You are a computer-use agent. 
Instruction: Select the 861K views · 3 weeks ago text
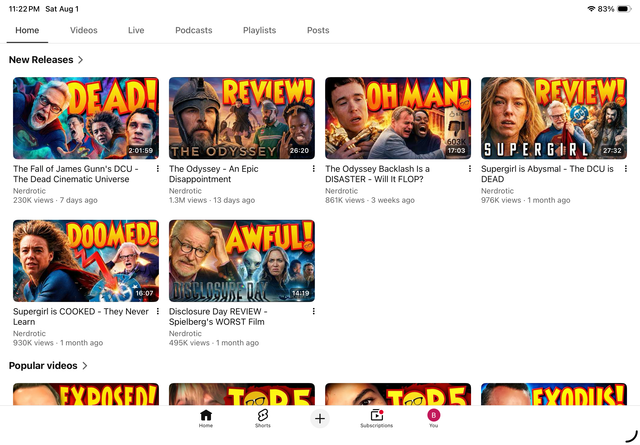click(370, 200)
